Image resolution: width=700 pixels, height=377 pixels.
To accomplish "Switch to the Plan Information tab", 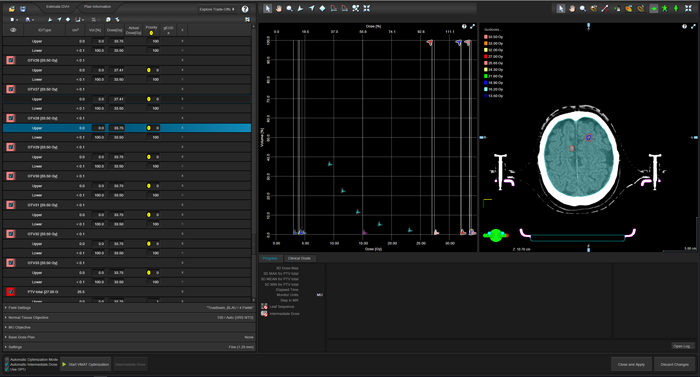I will pyautogui.click(x=97, y=7).
